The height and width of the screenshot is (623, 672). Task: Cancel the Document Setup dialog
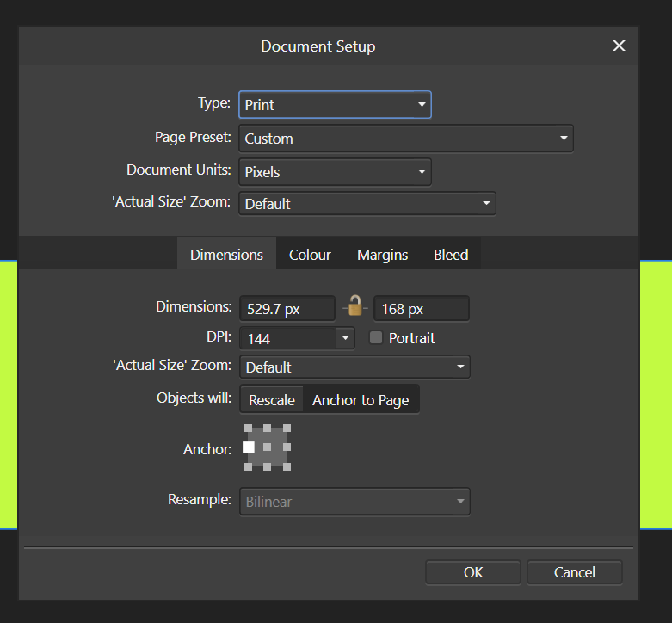[x=574, y=572]
